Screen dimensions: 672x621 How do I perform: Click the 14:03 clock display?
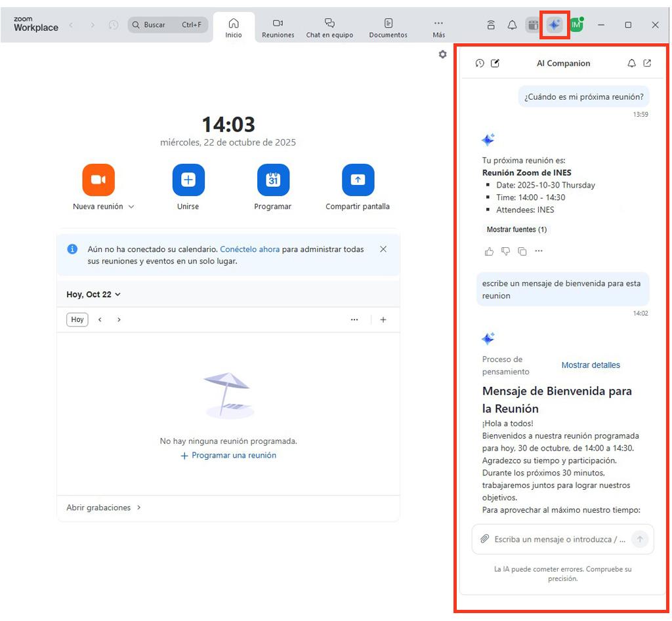click(x=228, y=125)
